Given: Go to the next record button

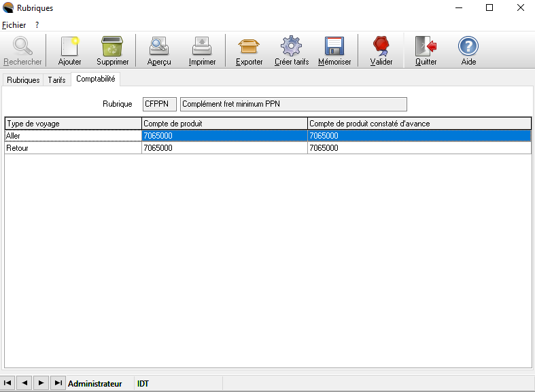Looking at the screenshot, I should point(41,383).
